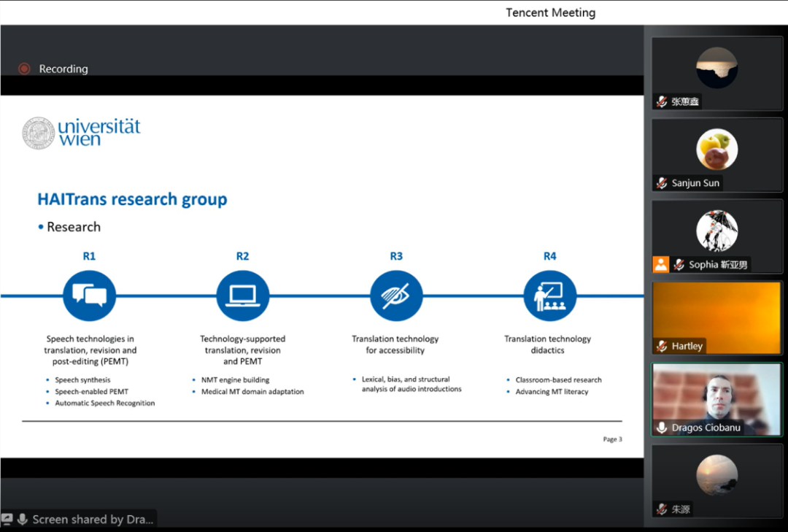Screen dimensions: 788x532
Task: Click the 'Recording' status text
Action: point(63,69)
